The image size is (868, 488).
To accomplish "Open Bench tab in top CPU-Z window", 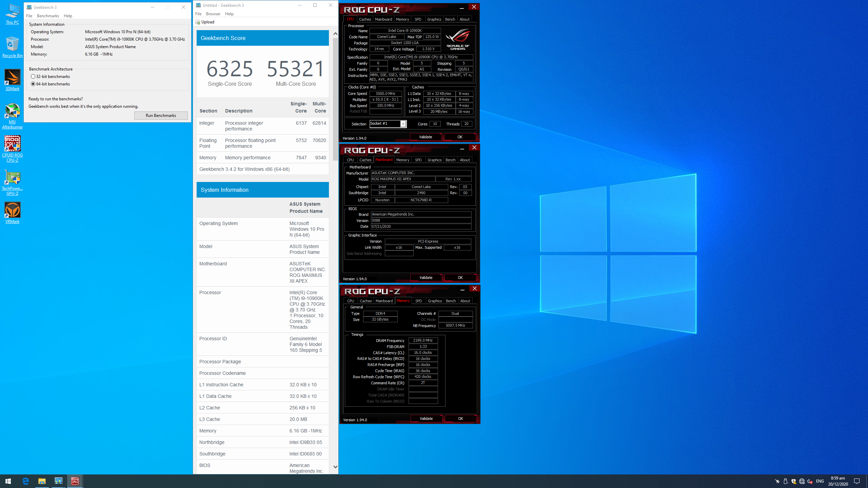I will tap(450, 19).
